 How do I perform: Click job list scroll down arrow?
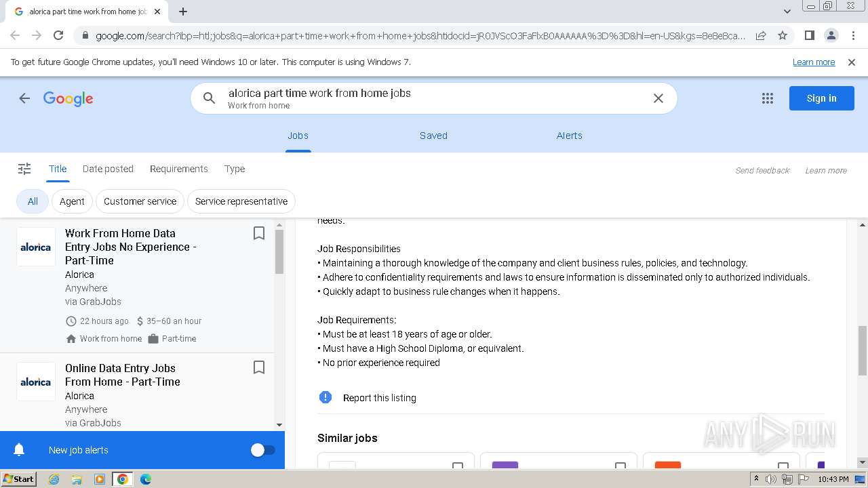[279, 425]
